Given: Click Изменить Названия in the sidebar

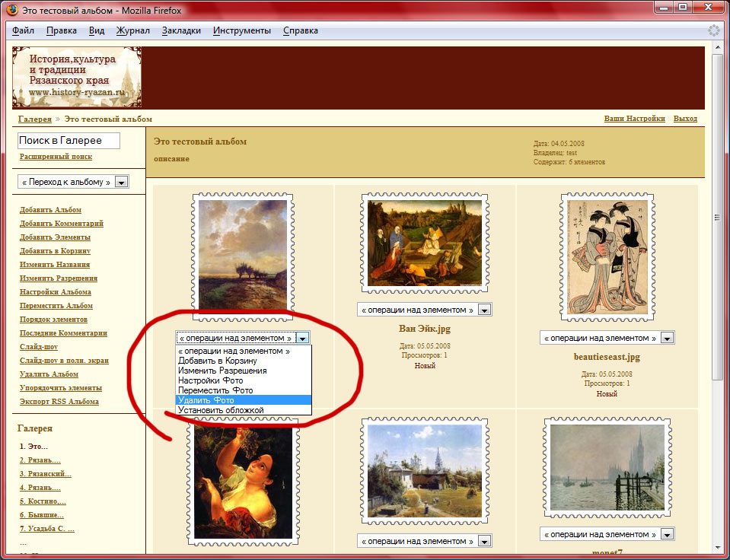Looking at the screenshot, I should [55, 265].
